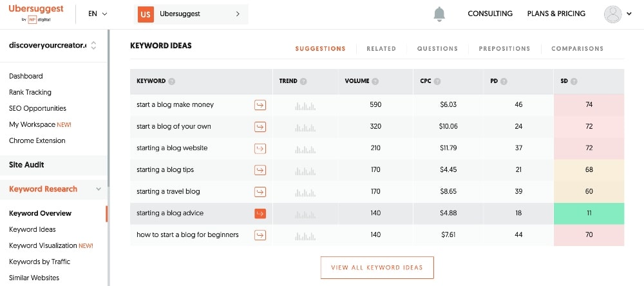
Task: Click the CPC value $11.79
Action: pyautogui.click(x=448, y=148)
